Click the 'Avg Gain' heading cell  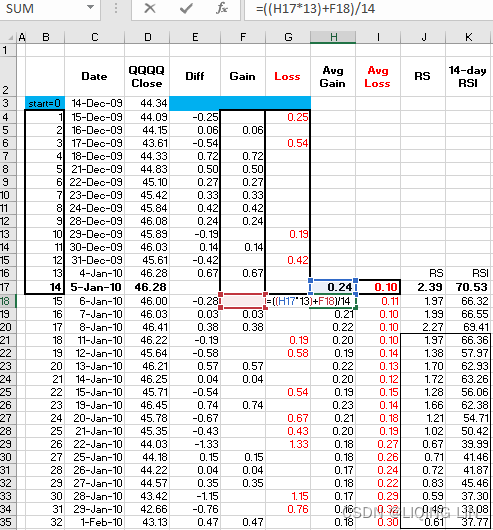(333, 76)
